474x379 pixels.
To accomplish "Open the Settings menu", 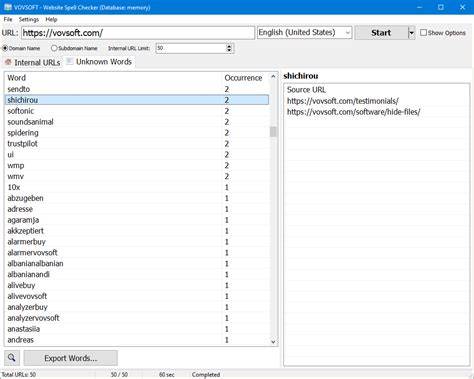I will (x=29, y=19).
